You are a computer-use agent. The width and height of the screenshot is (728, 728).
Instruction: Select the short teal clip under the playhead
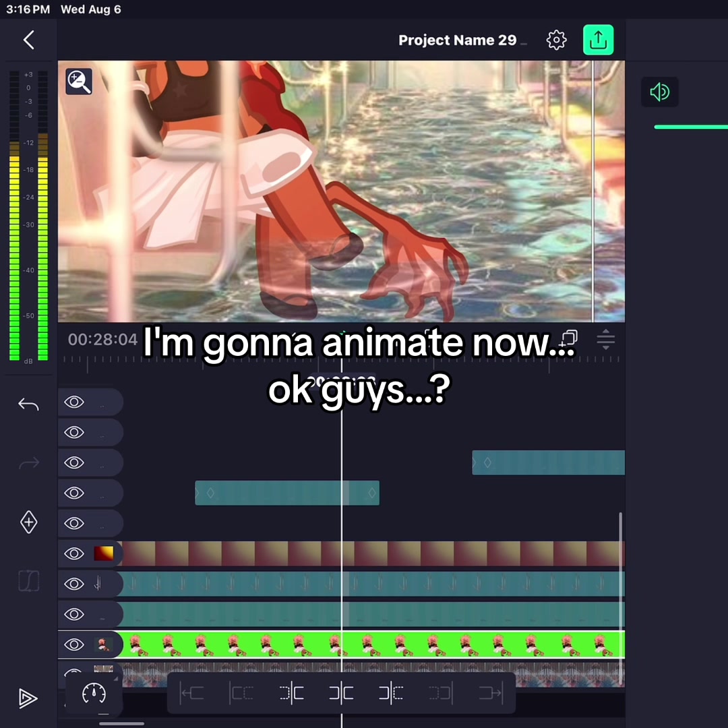point(287,493)
